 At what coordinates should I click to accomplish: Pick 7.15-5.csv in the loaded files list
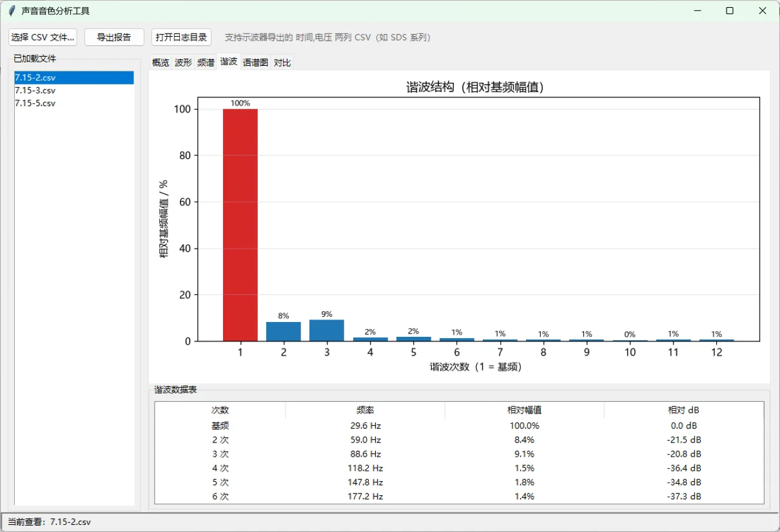[74, 103]
